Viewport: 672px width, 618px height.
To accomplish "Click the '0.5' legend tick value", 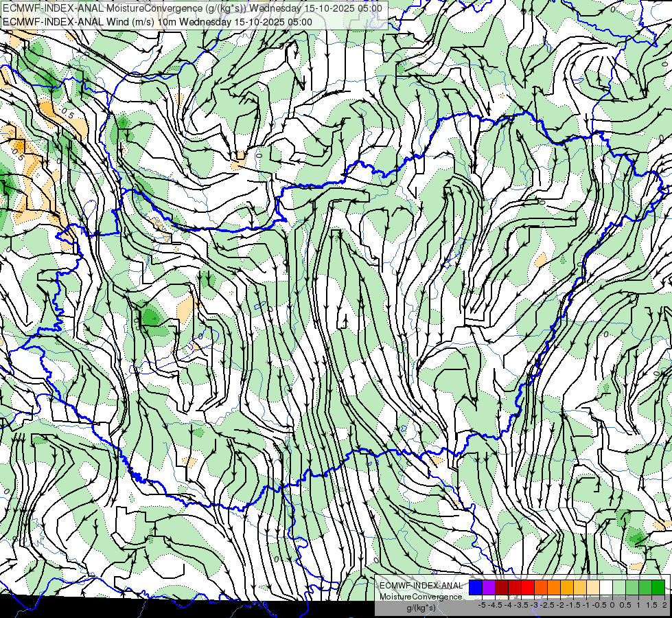I will click(625, 605).
